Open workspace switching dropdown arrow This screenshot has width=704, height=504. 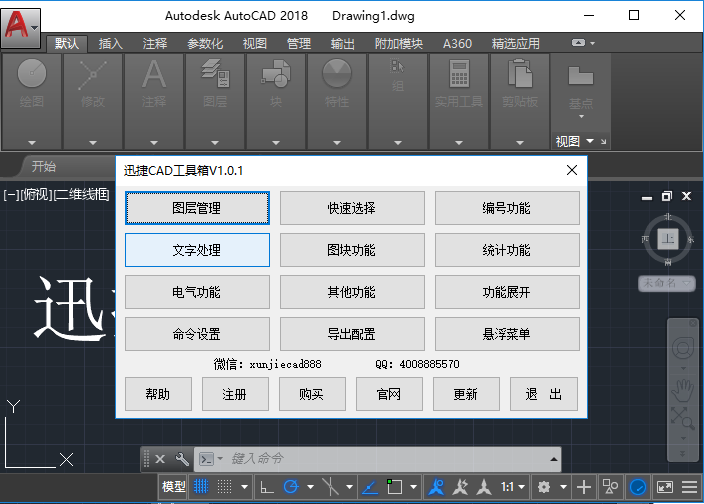pyautogui.click(x=563, y=487)
